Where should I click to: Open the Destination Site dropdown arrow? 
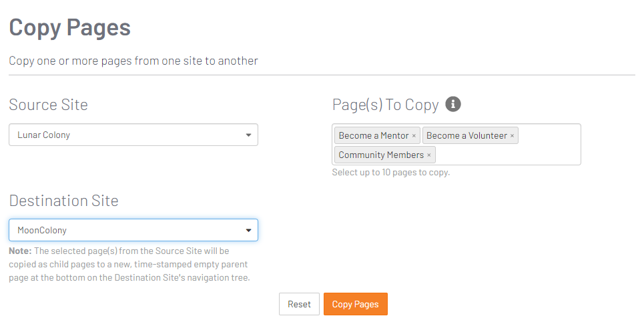(248, 230)
